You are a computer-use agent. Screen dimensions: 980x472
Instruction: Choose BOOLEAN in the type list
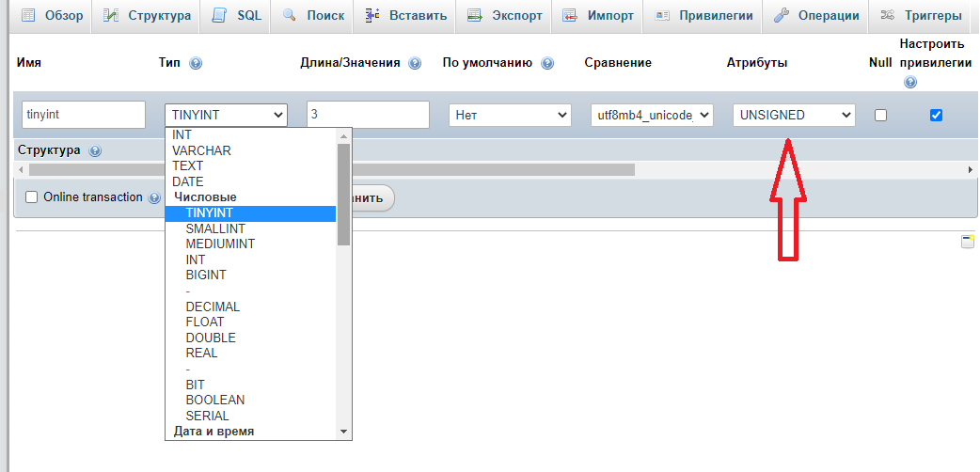(215, 400)
